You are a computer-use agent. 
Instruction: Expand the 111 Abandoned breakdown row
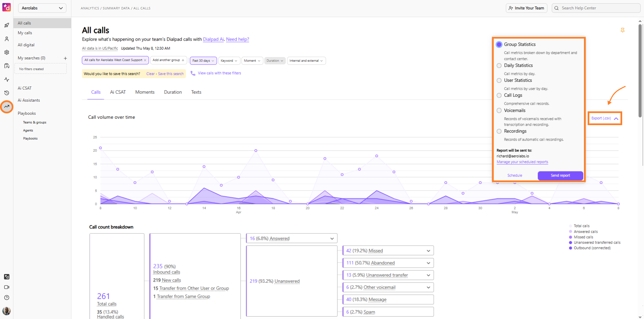(x=388, y=263)
